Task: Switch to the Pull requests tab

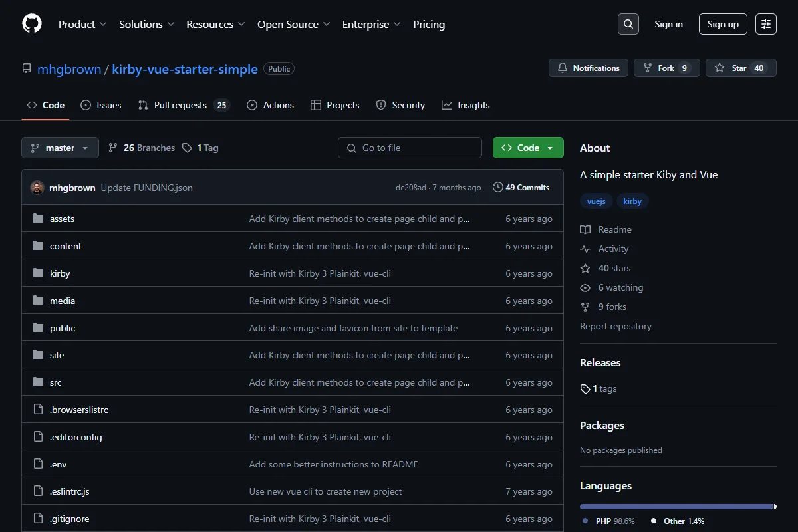Action: tap(184, 105)
